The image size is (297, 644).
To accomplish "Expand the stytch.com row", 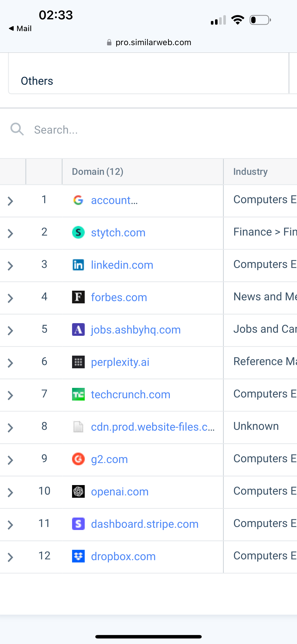I will tap(10, 234).
